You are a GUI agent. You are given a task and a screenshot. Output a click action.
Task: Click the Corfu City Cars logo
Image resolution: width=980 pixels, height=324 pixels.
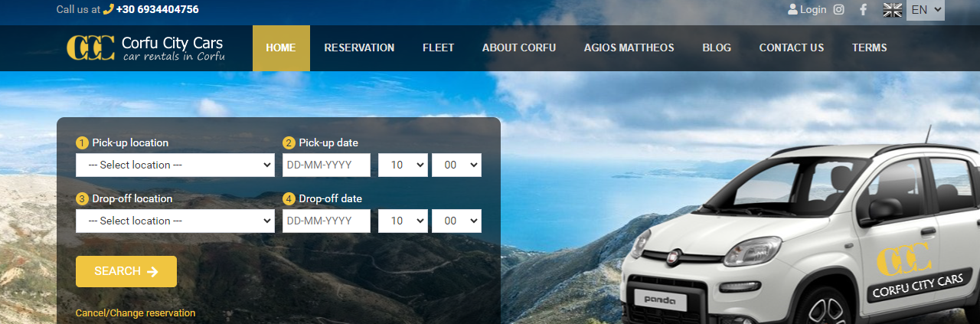[x=145, y=47]
